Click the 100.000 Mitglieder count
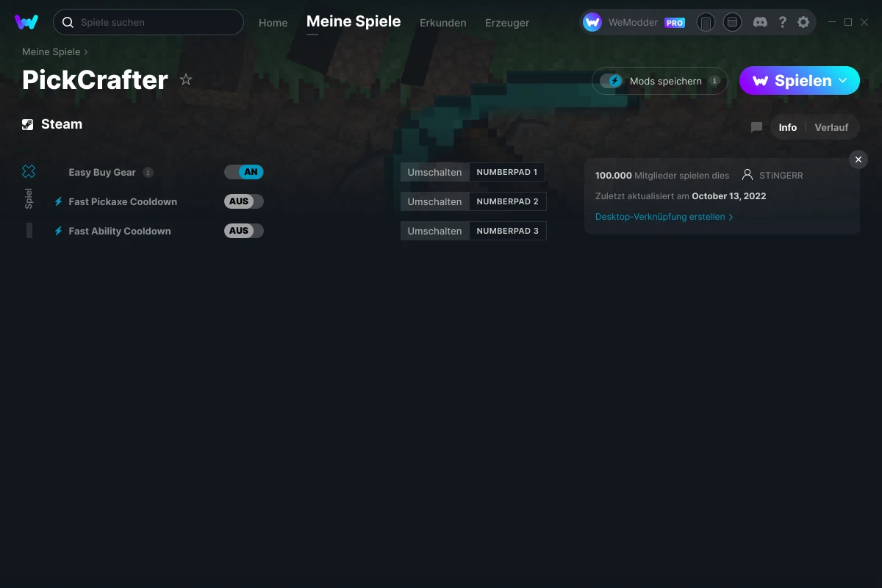Image resolution: width=882 pixels, height=588 pixels. [662, 175]
